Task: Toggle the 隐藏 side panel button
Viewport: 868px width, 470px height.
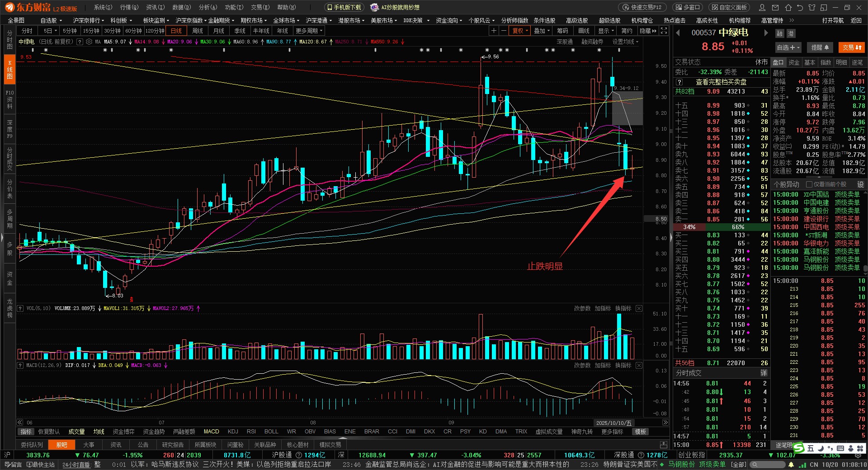Action: (x=648, y=31)
